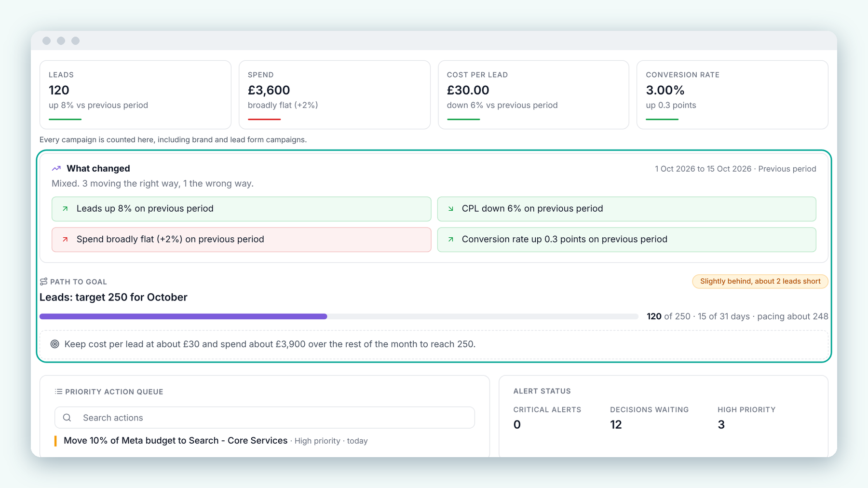Click the Leads goal progress bar
Viewport: 868px width, 488px height.
coord(339,317)
